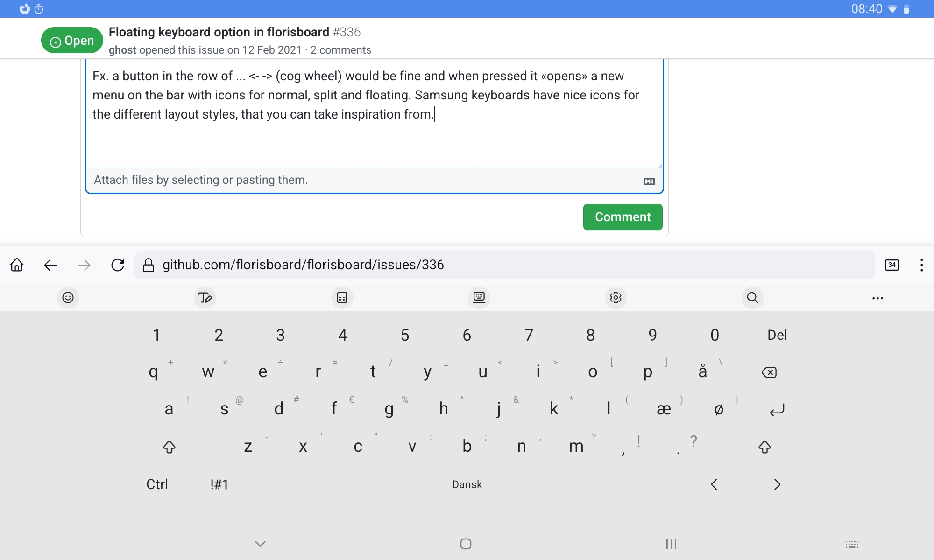Viewport: 934px width, 560px height.
Task: Switch to symbols with the !#1 key
Action: point(219,484)
